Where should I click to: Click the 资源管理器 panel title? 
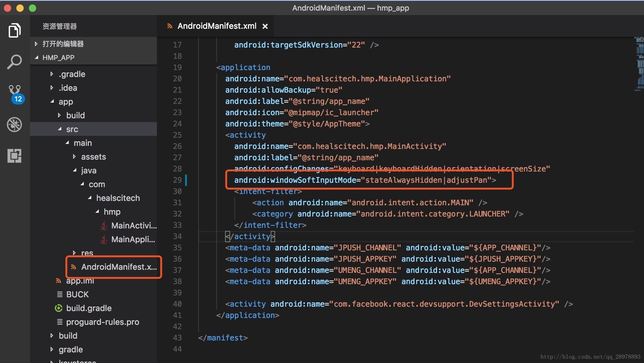60,26
